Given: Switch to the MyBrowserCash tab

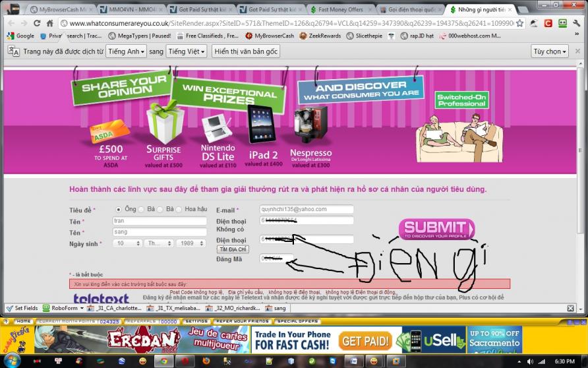Looking at the screenshot, I should tap(60, 9).
